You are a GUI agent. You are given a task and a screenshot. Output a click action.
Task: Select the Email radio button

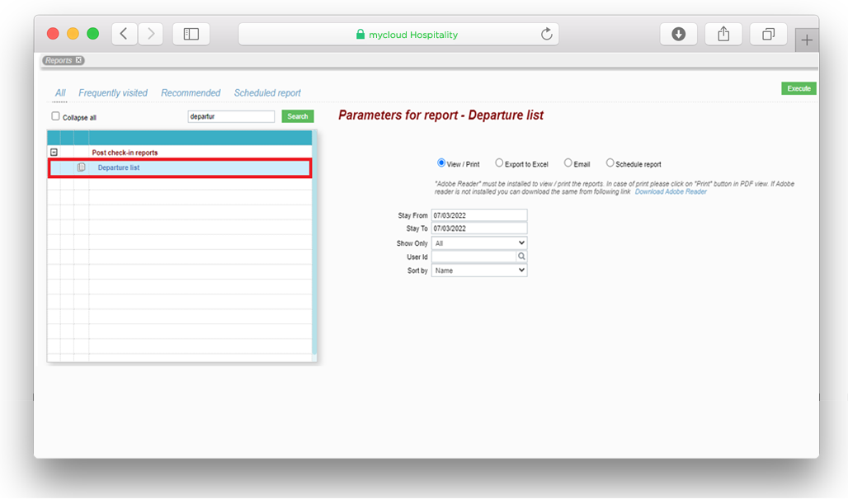[x=568, y=163]
